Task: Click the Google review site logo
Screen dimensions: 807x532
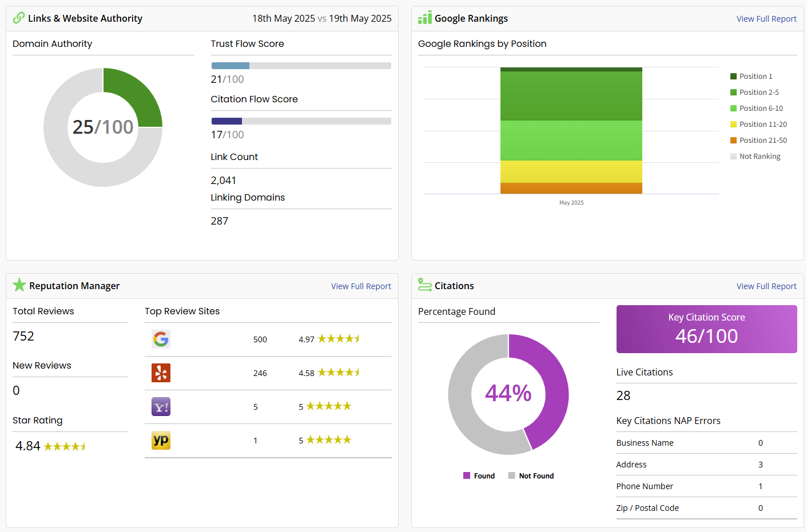Action: point(161,339)
